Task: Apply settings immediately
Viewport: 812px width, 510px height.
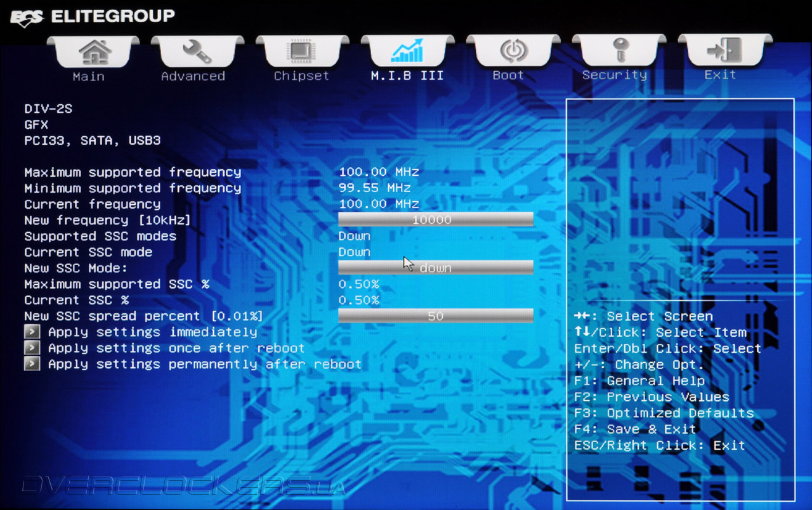Action: click(x=152, y=332)
